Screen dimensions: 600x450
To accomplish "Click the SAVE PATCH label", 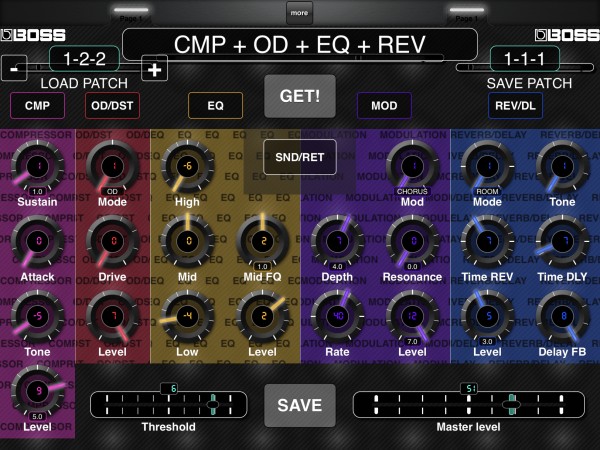I will click(529, 83).
